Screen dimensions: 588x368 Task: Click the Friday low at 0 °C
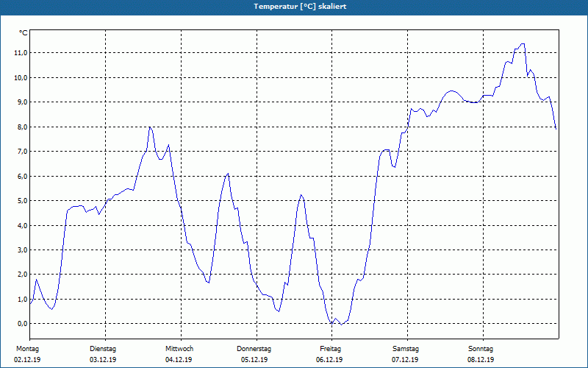click(x=341, y=325)
